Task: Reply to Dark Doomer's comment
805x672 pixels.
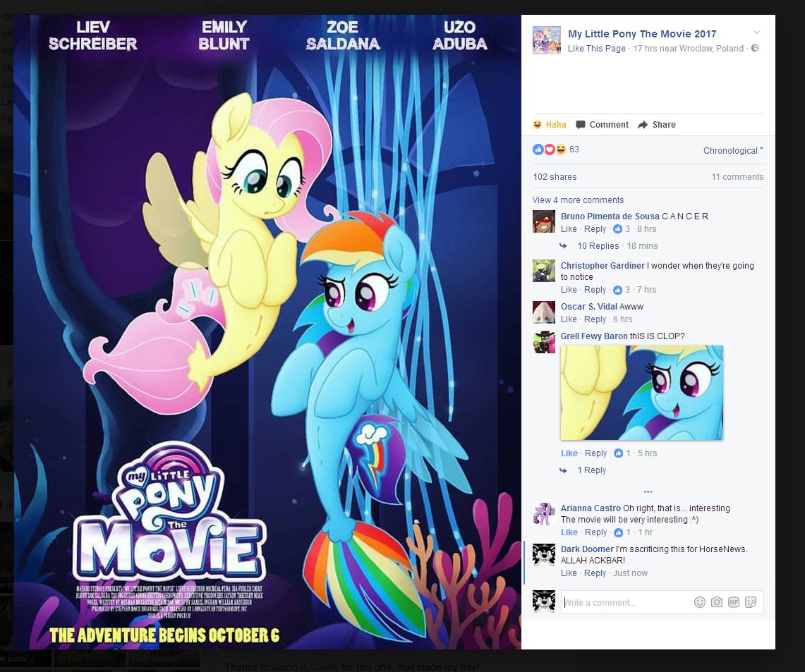Action: [595, 573]
